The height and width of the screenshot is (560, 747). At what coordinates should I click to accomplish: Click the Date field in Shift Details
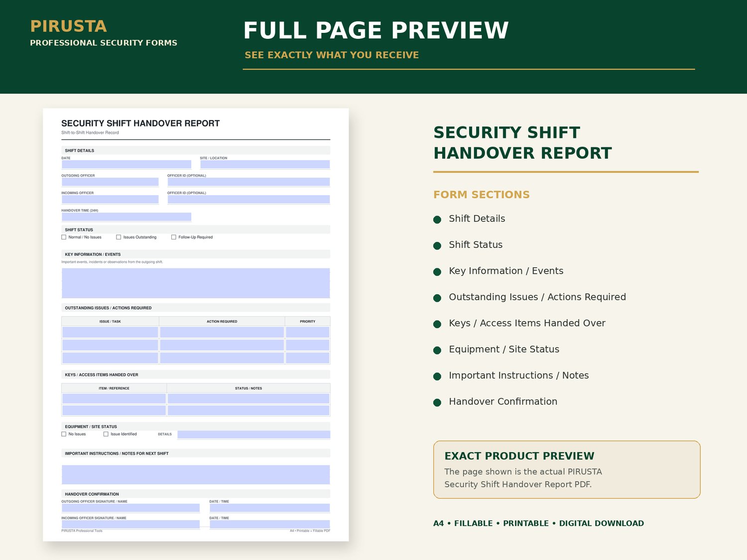pos(126,164)
